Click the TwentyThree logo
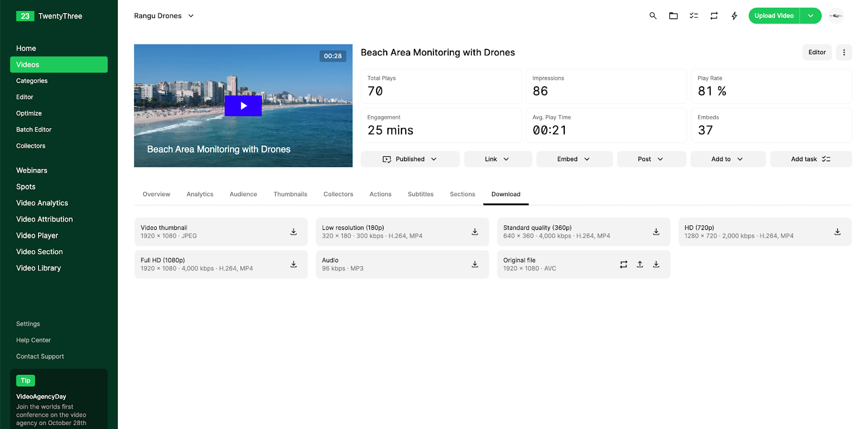The image size is (868, 429). pyautogui.click(x=49, y=16)
